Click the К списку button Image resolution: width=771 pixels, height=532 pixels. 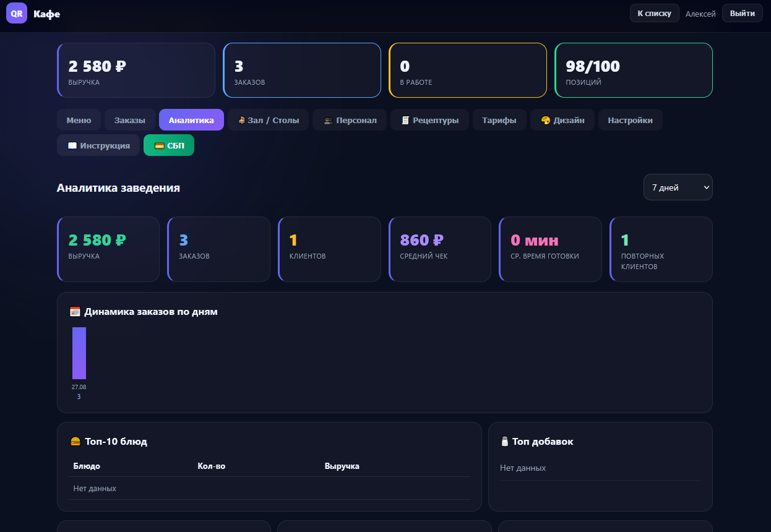(x=655, y=13)
